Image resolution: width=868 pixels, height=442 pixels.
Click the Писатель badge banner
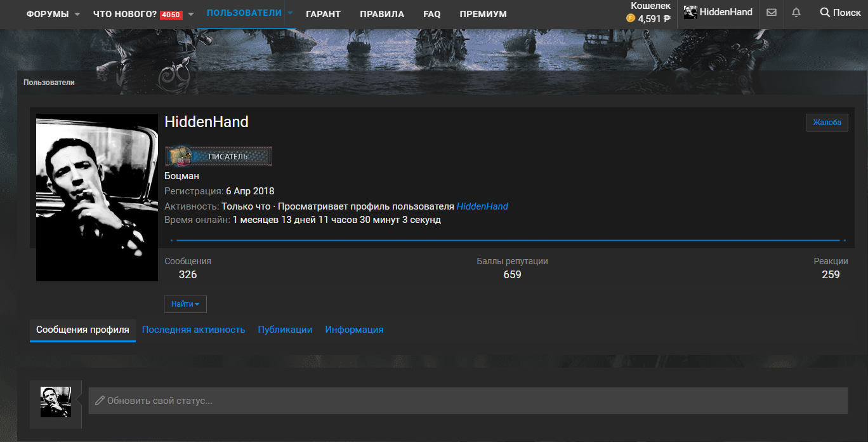tap(218, 156)
